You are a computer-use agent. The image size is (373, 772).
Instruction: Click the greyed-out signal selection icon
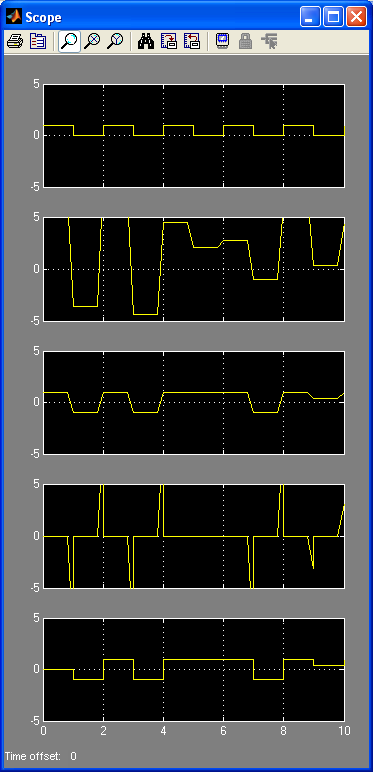(269, 42)
